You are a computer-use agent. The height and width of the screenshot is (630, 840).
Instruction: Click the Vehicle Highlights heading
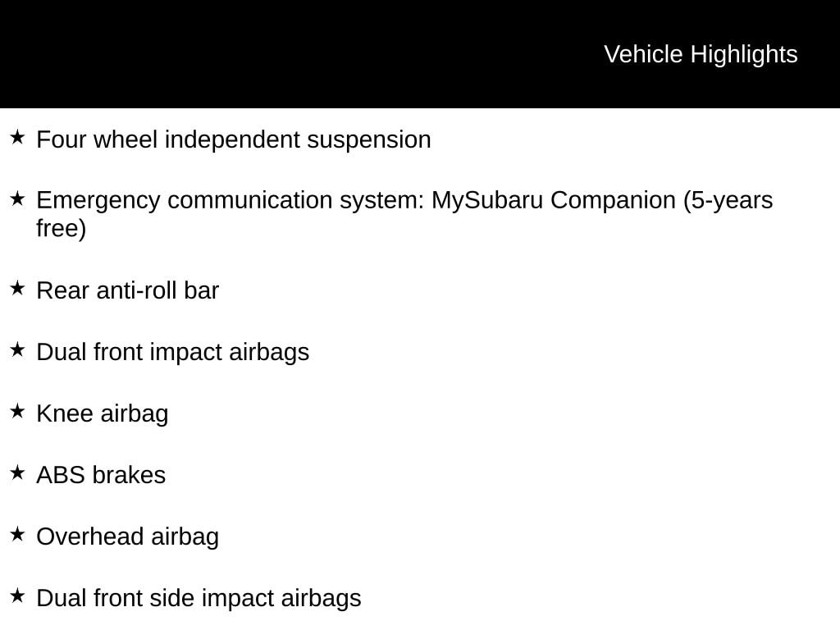(x=701, y=54)
